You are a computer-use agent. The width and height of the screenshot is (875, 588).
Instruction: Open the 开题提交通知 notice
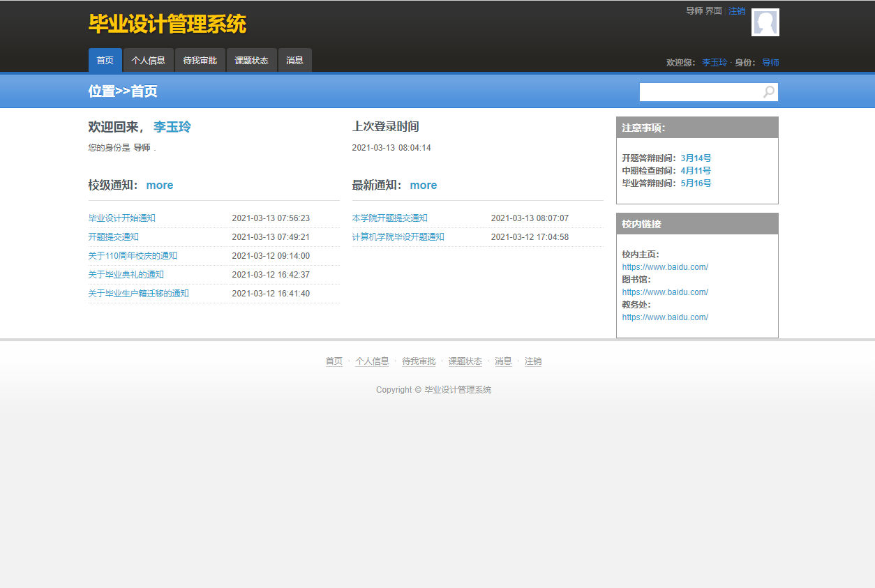[x=113, y=237]
